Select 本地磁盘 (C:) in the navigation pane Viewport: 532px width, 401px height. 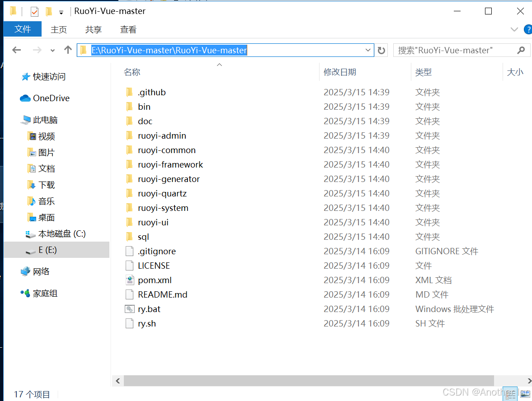(x=56, y=234)
